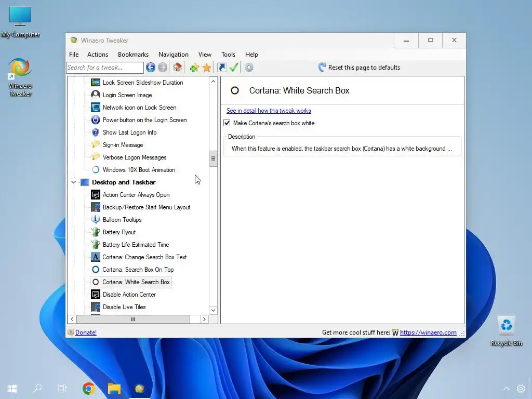Open the Tools menu

click(229, 54)
